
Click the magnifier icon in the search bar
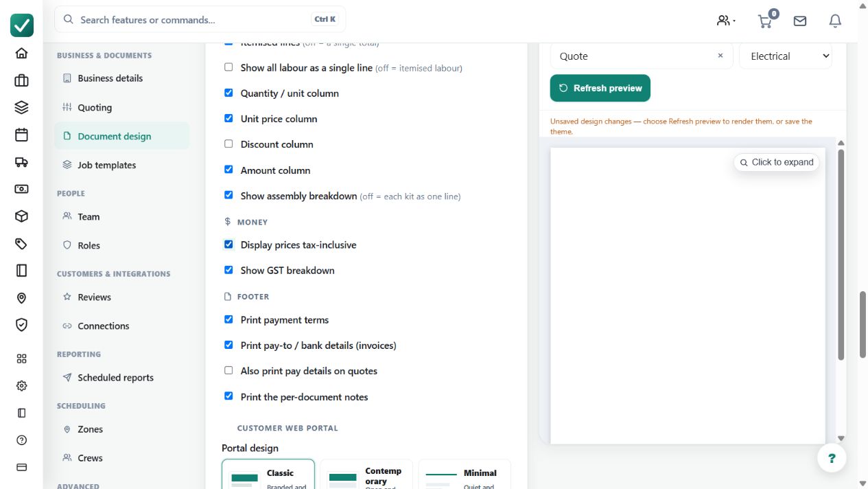(x=69, y=19)
